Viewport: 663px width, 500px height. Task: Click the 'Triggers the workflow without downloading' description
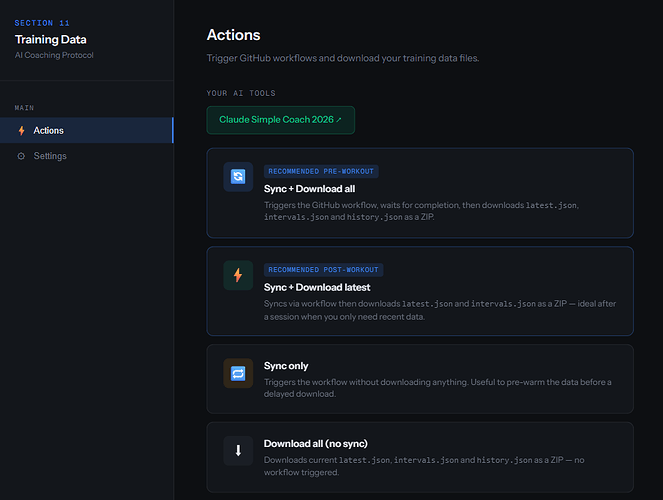(x=438, y=388)
